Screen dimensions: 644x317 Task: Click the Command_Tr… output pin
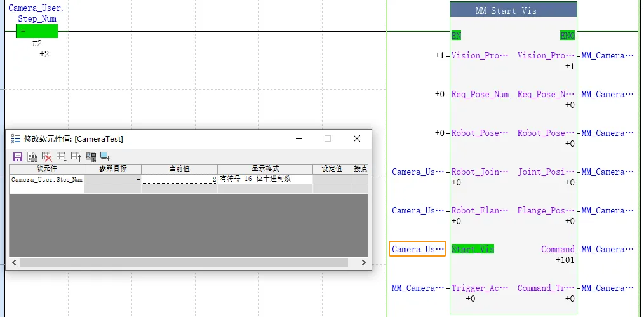[x=546, y=288]
